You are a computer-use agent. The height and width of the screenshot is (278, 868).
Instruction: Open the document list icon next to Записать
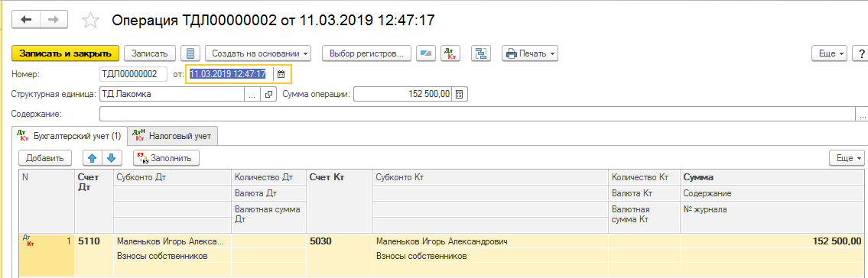190,53
